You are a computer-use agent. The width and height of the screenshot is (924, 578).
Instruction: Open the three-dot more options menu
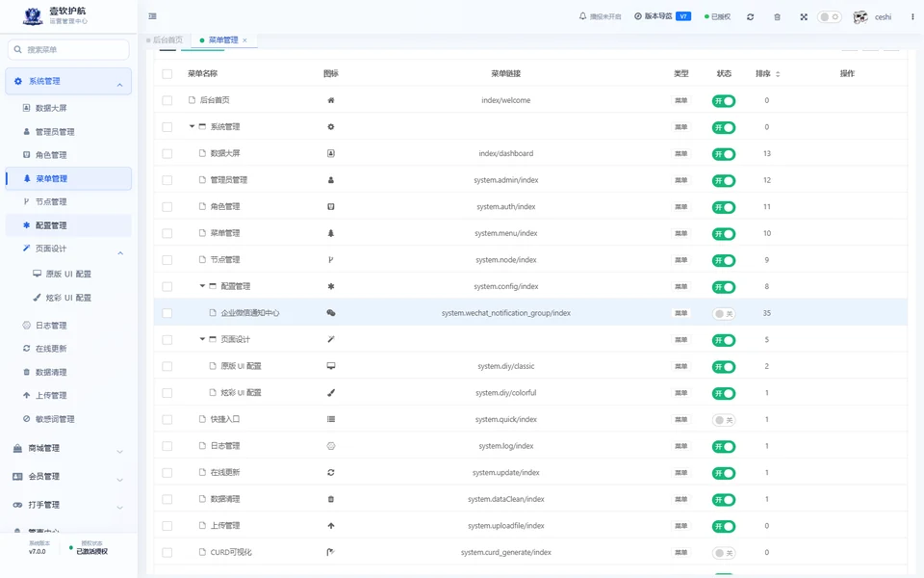tap(912, 17)
